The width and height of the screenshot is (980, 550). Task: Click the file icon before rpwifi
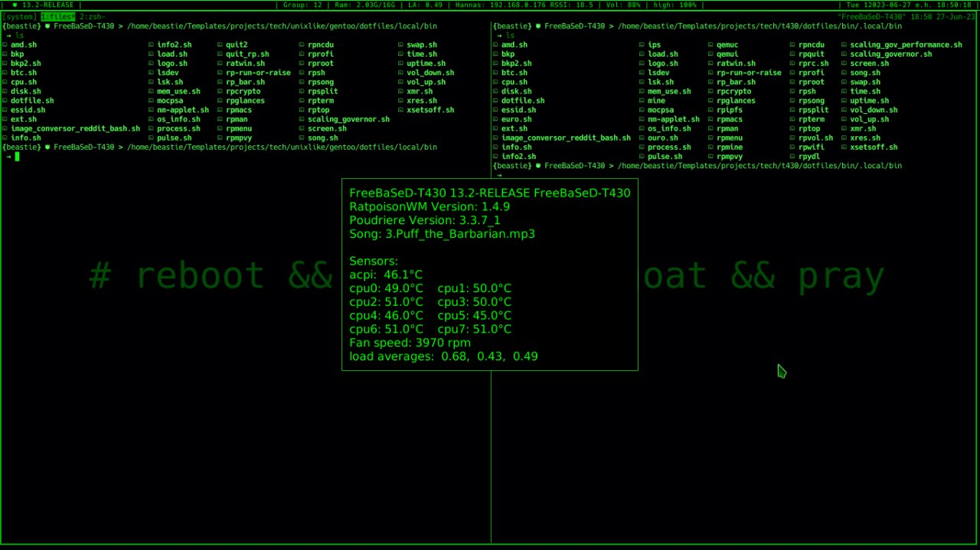click(792, 148)
